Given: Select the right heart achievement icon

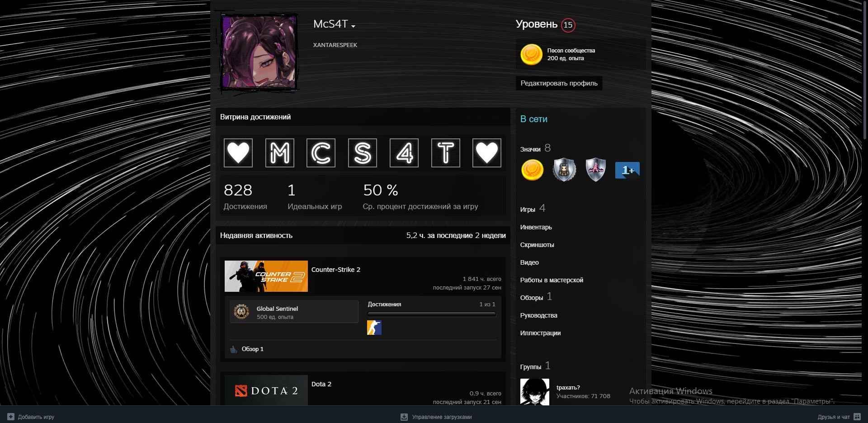Looking at the screenshot, I should (487, 153).
